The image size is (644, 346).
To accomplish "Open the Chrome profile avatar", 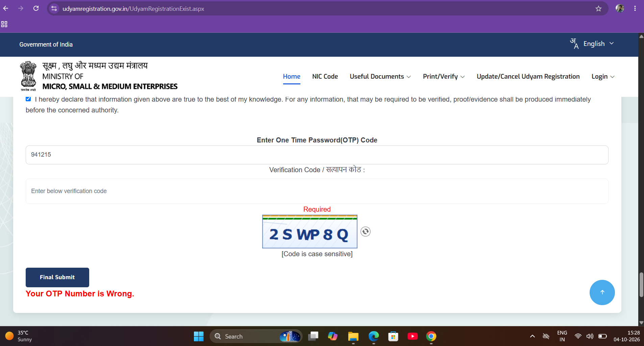I will pos(620,8).
